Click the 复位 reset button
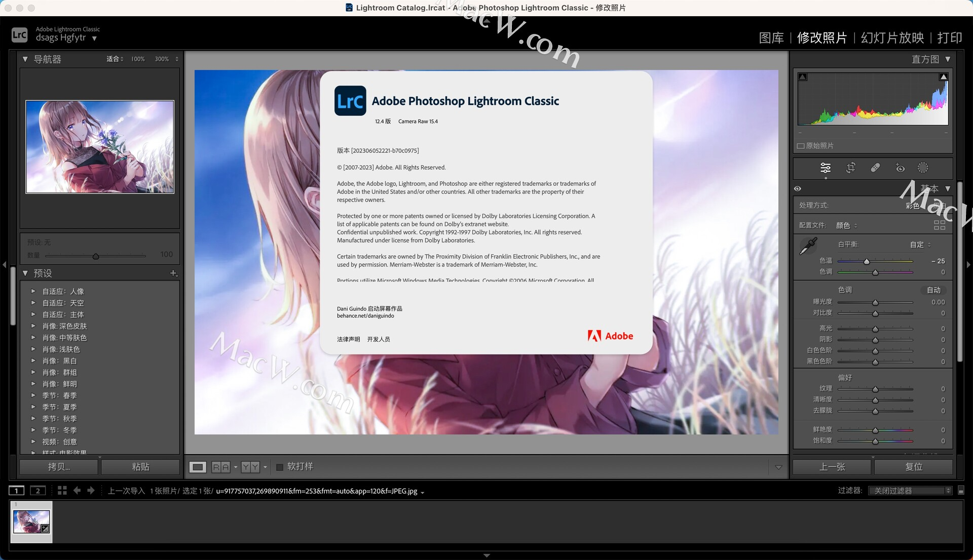The height and width of the screenshot is (560, 973). (x=914, y=467)
